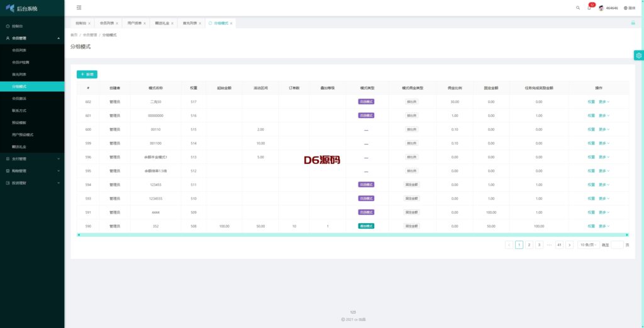
Task: Switch to the 控制台 tab
Action: point(81,23)
